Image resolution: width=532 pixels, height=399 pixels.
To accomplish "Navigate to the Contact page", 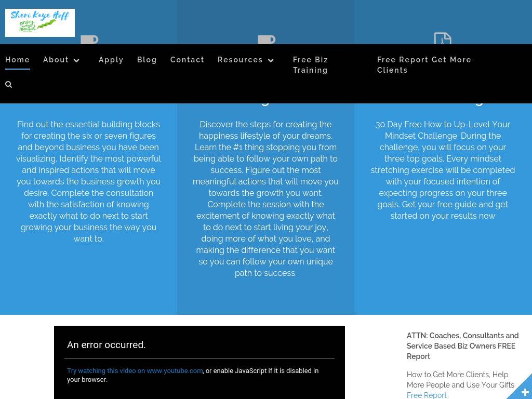I will 187,60.
